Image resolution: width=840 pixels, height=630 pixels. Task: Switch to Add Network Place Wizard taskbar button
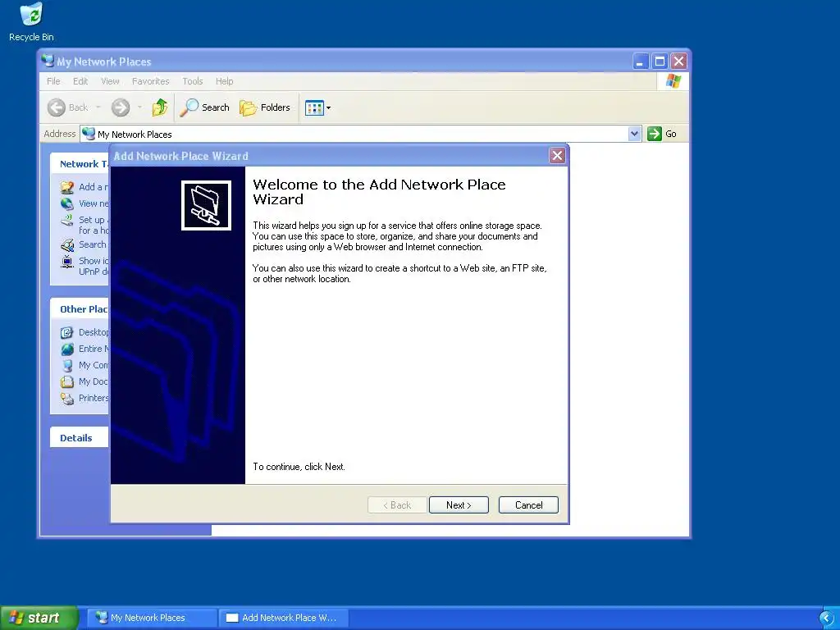(x=284, y=618)
